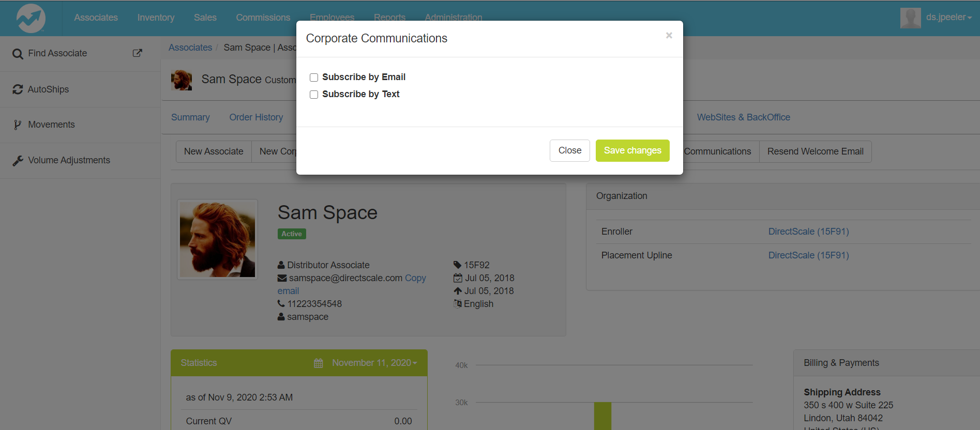Viewport: 980px width, 430px height.
Task: Click the DirectScale (15F91) Enroller link
Action: [x=808, y=232]
